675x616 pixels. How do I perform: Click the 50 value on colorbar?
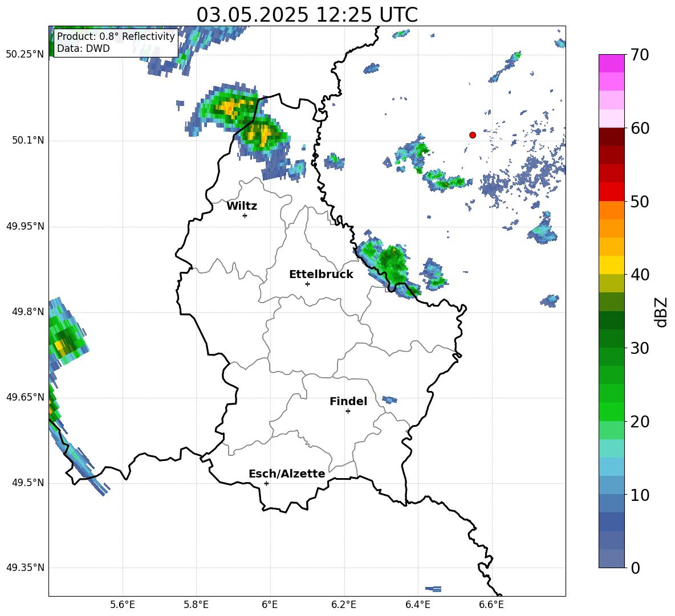pyautogui.click(x=640, y=201)
